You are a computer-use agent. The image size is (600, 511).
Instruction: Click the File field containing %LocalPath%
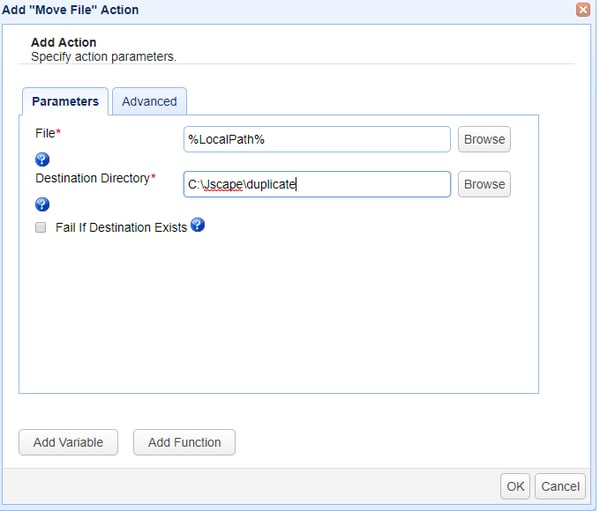click(x=317, y=139)
